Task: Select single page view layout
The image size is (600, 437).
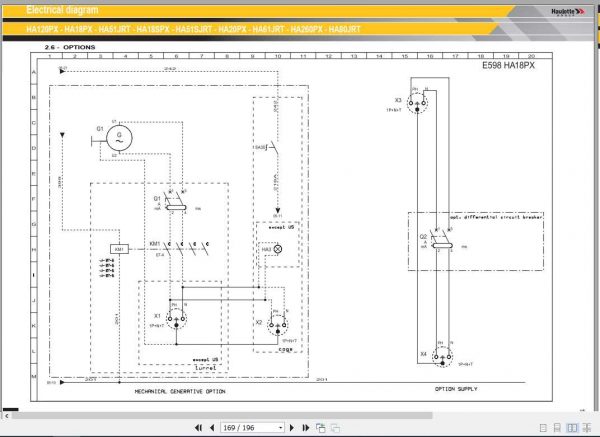Action: tap(543, 428)
